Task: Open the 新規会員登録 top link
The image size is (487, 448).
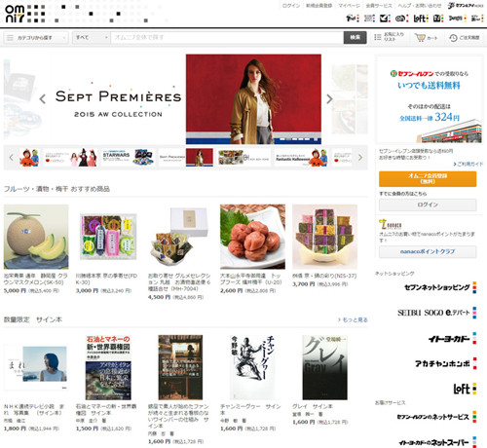Action: pos(318,6)
